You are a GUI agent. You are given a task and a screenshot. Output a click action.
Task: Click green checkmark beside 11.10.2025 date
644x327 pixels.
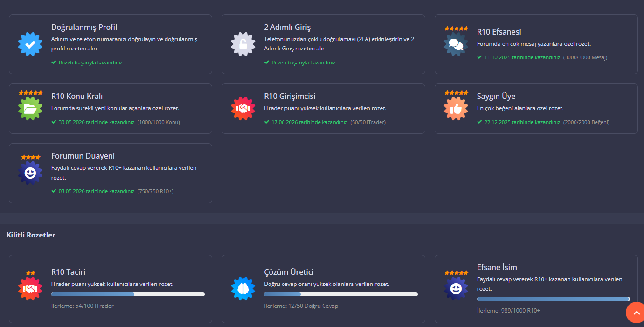point(479,57)
